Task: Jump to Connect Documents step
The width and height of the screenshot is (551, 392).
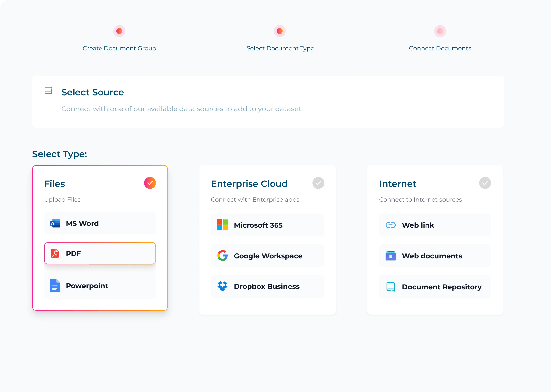Action: point(440,31)
